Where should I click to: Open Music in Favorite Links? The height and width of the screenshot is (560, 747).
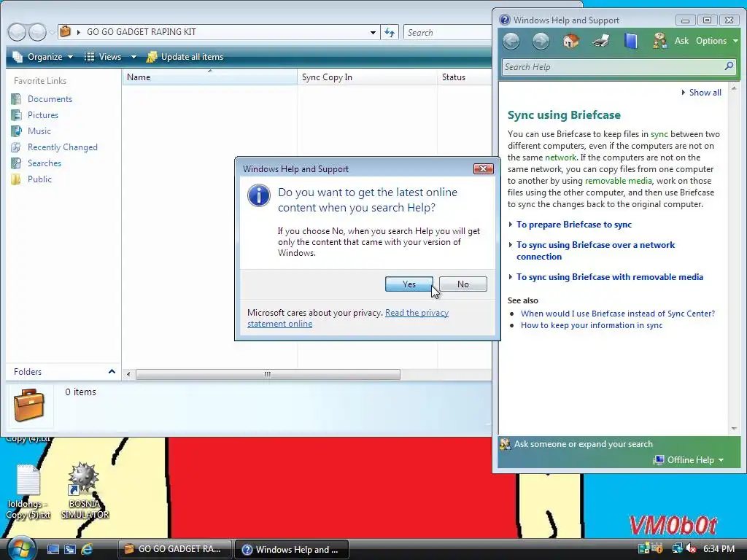pyautogui.click(x=39, y=131)
